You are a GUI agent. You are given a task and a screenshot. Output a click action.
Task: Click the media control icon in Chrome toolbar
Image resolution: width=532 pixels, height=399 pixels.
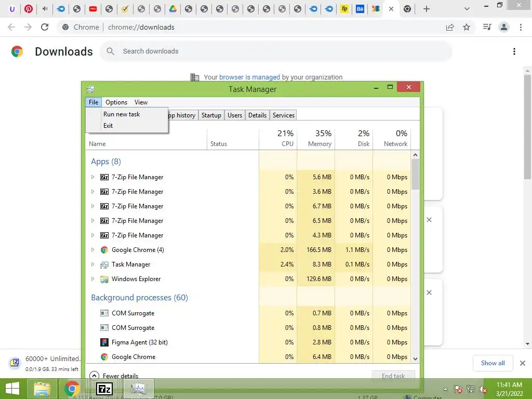pyautogui.click(x=487, y=27)
